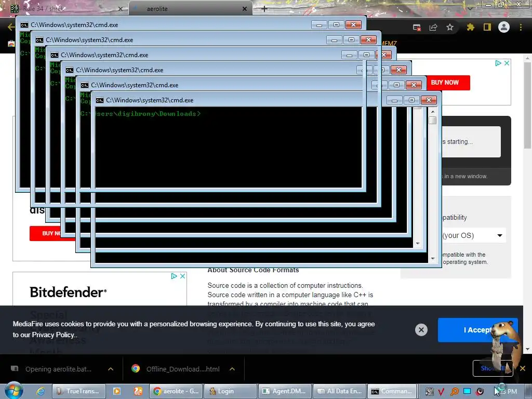Click the blocked pop-up icon in address bar
The width and height of the screenshot is (532, 399).
pyautogui.click(x=417, y=28)
